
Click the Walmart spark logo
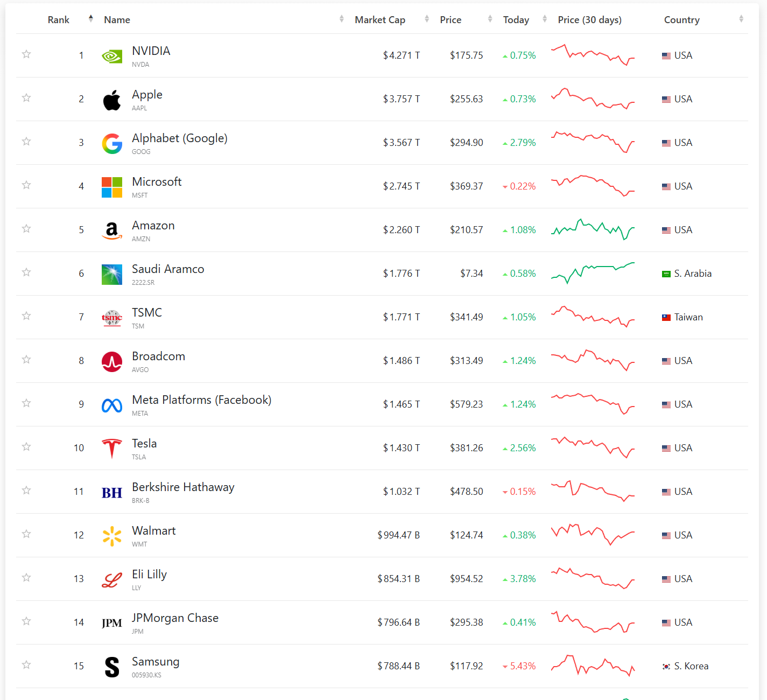pyautogui.click(x=112, y=536)
